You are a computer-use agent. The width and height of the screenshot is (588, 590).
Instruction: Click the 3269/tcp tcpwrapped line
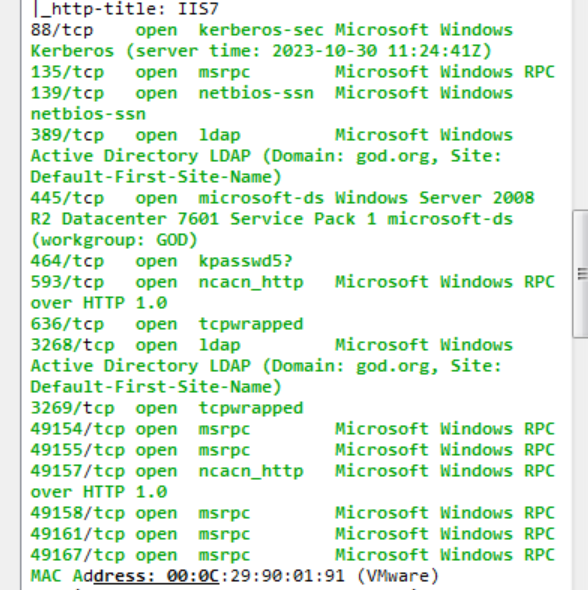(167, 409)
